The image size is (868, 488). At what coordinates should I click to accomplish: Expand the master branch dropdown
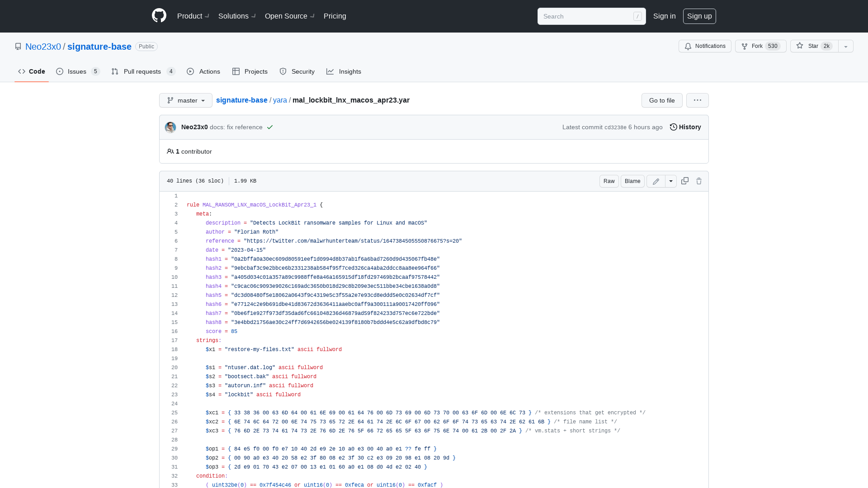(185, 100)
